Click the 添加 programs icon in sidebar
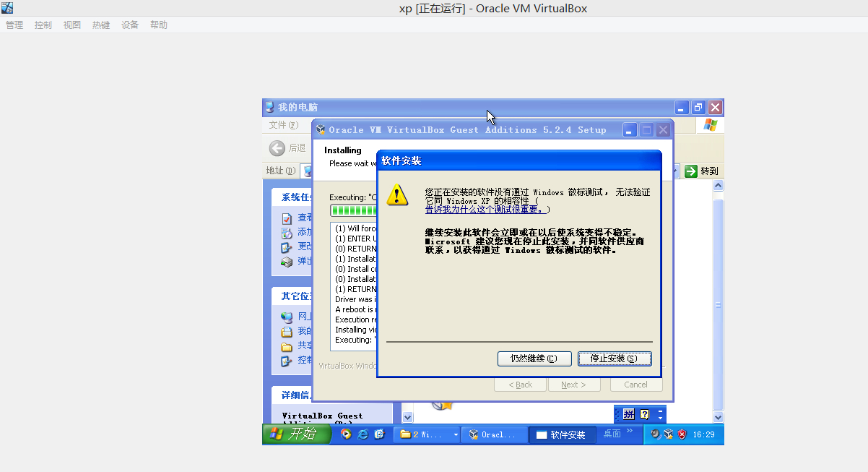The height and width of the screenshot is (472, 868). click(x=287, y=232)
